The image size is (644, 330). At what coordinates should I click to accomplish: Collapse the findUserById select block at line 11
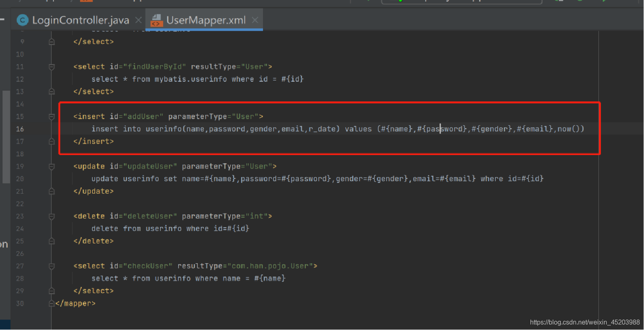(52, 67)
